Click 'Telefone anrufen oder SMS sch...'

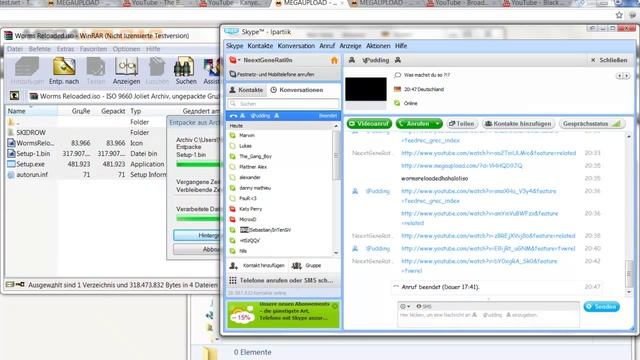click(283, 280)
